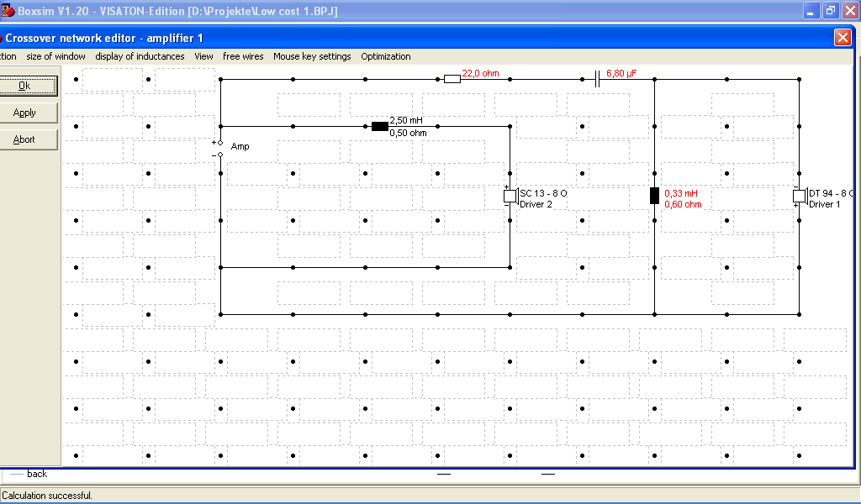
Task: Click the '22,0 ohm' resistor value
Action: (480, 73)
